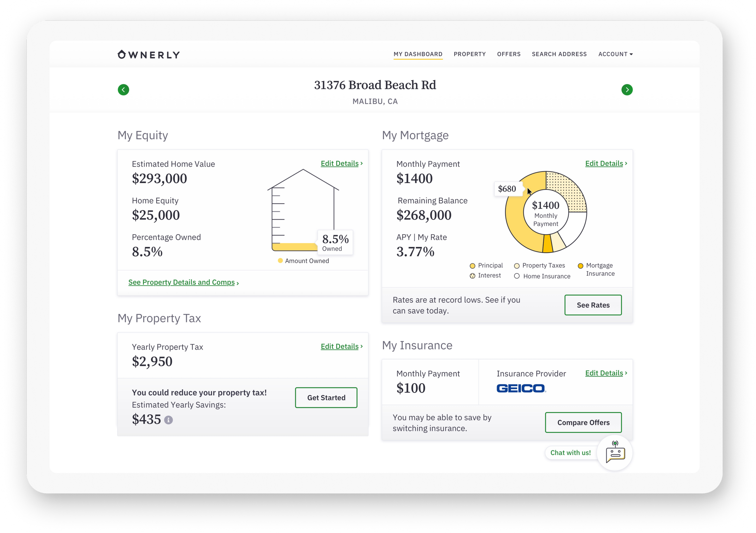Click the $268,000 remaining balance
This screenshot has width=756, height=533.
[424, 215]
